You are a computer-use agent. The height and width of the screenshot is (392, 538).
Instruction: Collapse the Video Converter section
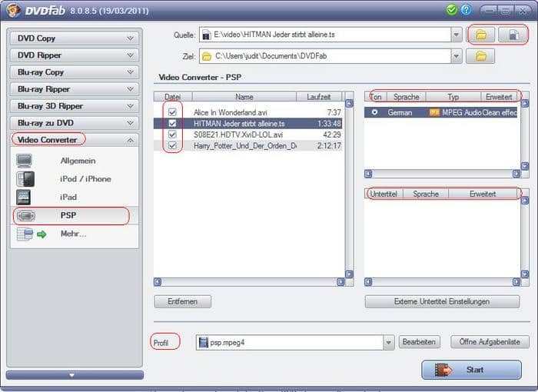(74, 140)
